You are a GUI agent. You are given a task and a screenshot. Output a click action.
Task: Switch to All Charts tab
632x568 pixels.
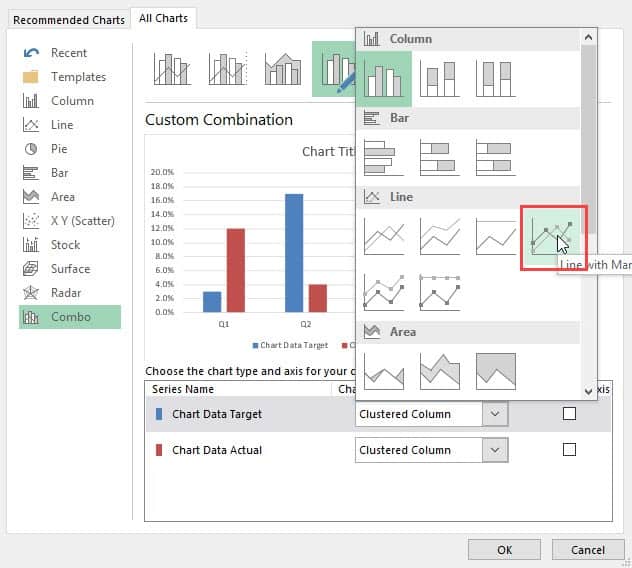(164, 18)
